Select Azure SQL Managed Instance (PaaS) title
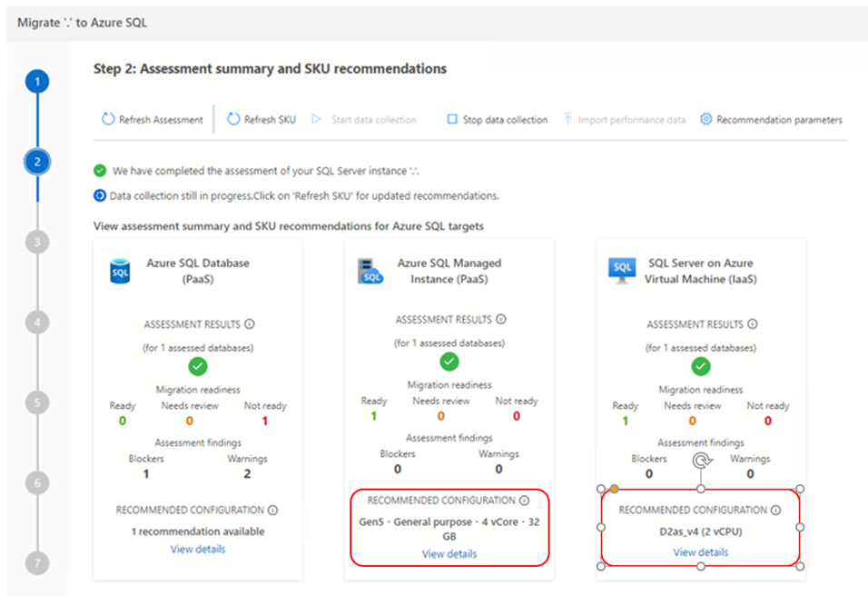This screenshot has height=596, width=868. click(x=449, y=271)
